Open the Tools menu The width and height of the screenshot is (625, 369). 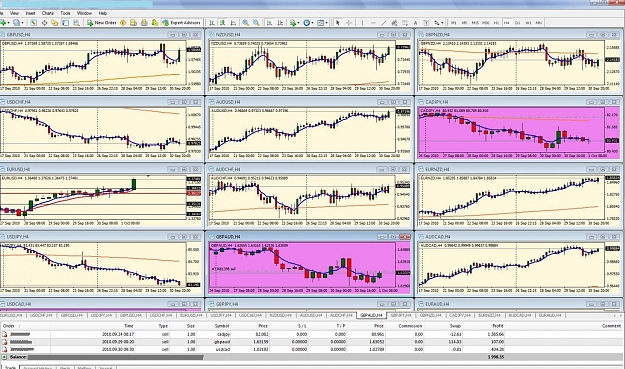coord(65,13)
